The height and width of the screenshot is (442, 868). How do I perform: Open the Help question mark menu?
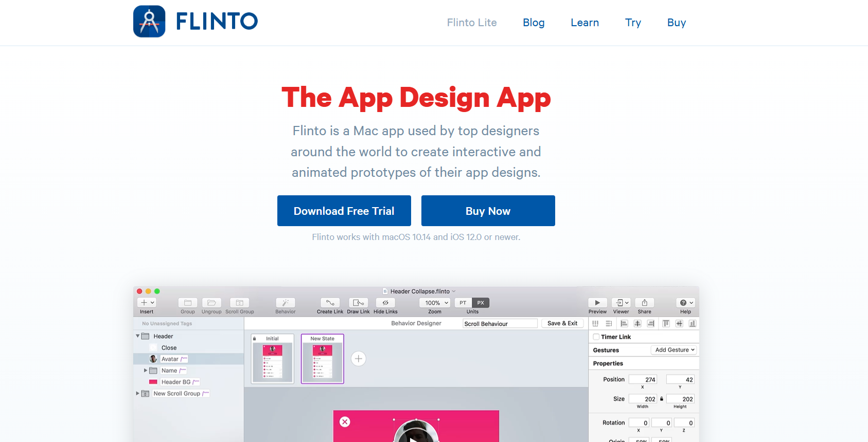coord(686,303)
